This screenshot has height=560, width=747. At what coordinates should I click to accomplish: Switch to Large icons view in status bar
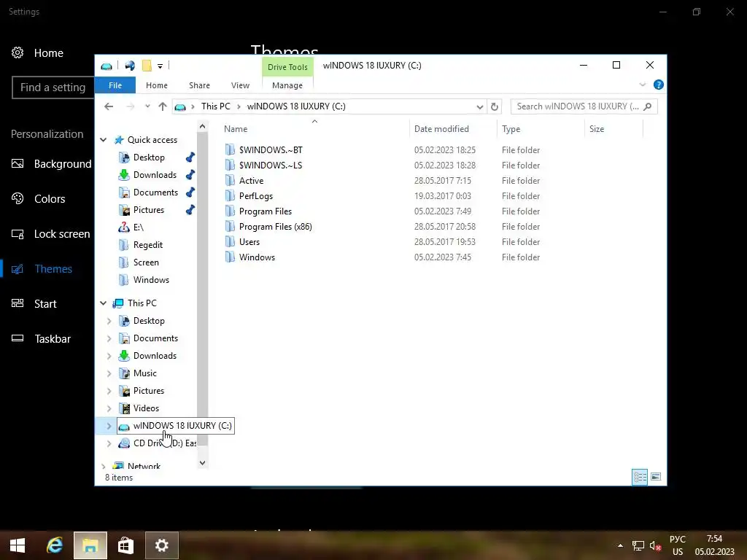(656, 477)
